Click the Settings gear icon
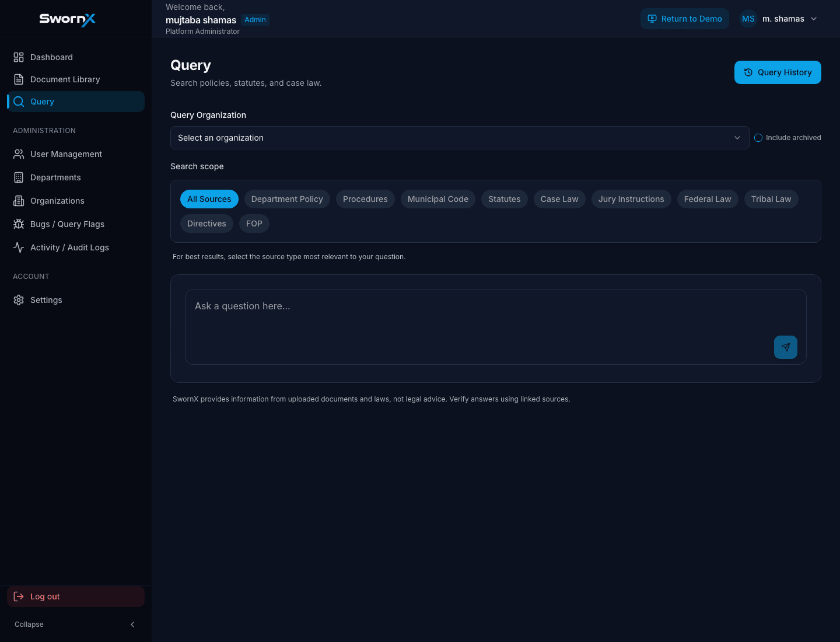 (19, 300)
